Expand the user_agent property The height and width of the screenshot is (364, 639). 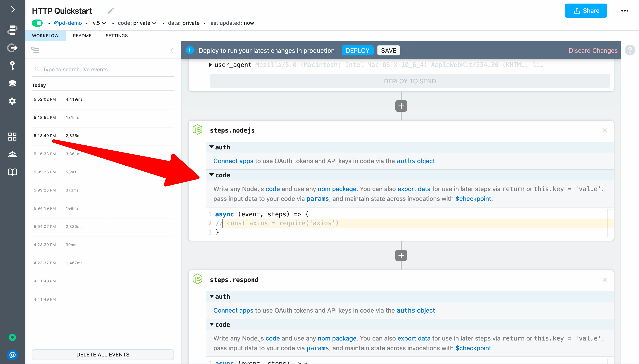(210, 65)
